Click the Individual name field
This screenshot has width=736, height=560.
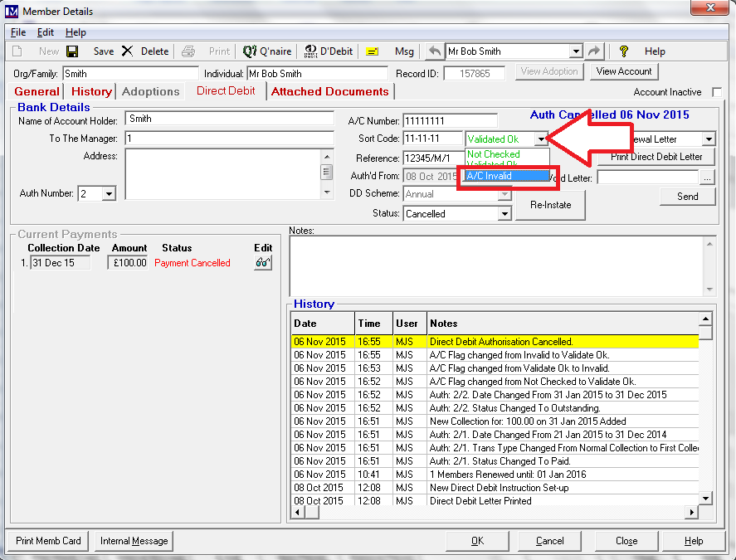pos(317,74)
